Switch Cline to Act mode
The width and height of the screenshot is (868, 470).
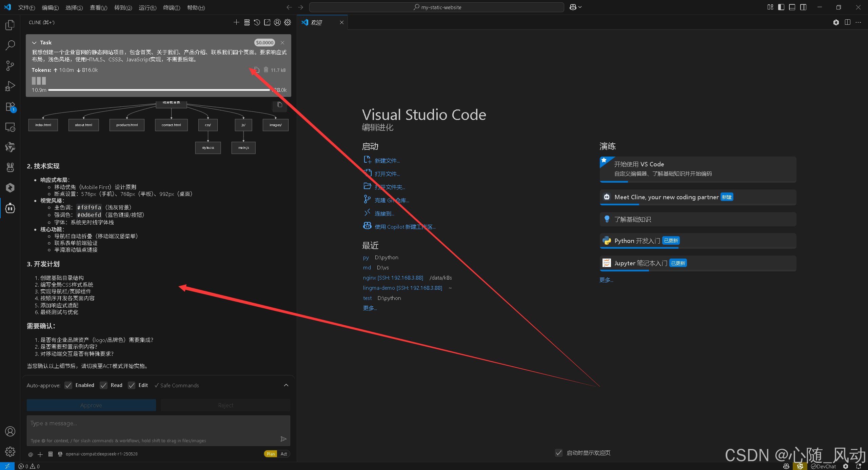point(284,454)
